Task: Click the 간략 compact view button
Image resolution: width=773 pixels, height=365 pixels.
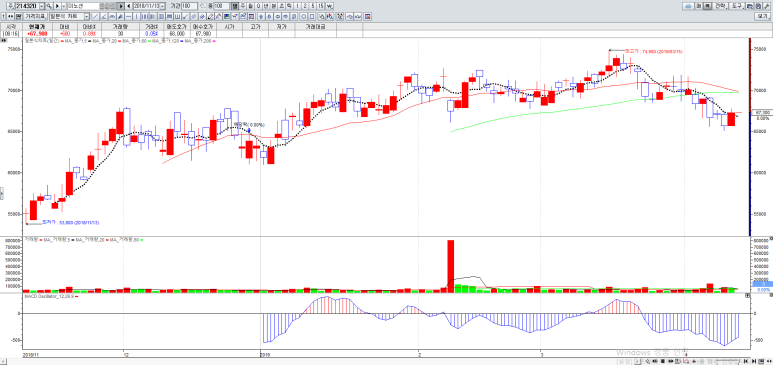Action: (720, 6)
